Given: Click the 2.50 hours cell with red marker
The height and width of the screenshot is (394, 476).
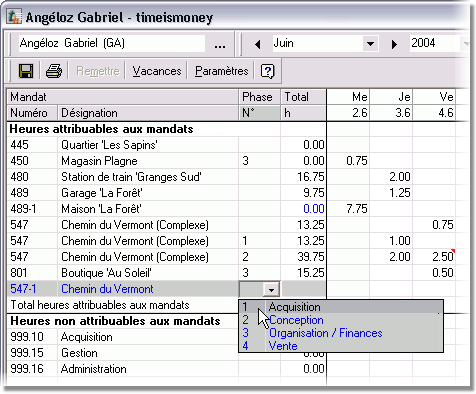Looking at the screenshot, I should (x=434, y=257).
